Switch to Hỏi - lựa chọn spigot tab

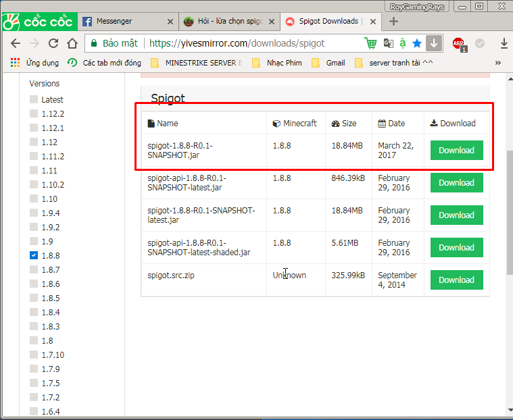[x=229, y=22]
